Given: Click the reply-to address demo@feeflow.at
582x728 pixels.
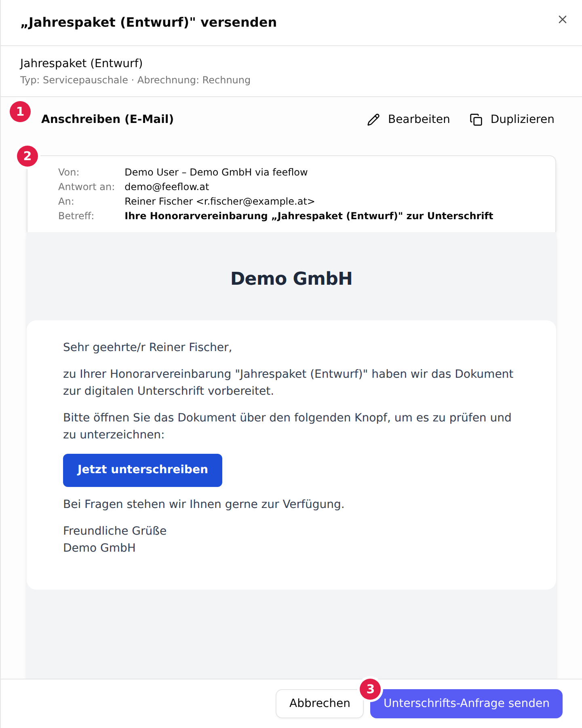Looking at the screenshot, I should (167, 187).
